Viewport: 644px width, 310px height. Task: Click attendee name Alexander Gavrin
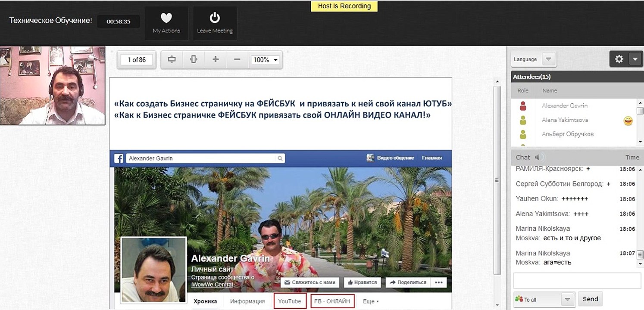click(x=565, y=105)
